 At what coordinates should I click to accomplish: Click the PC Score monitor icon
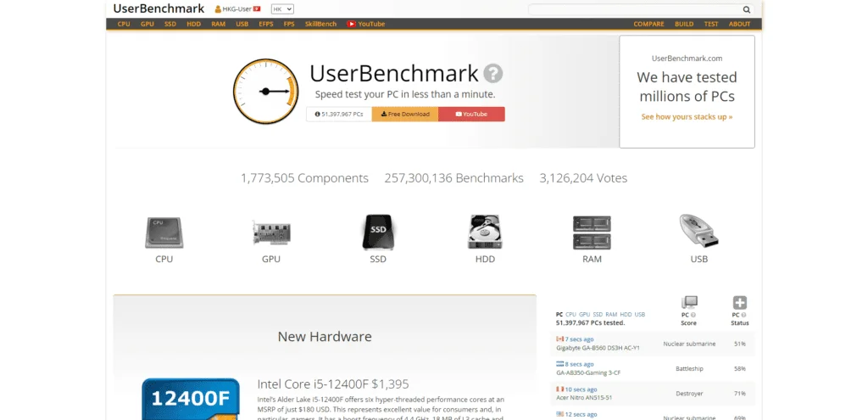[688, 303]
